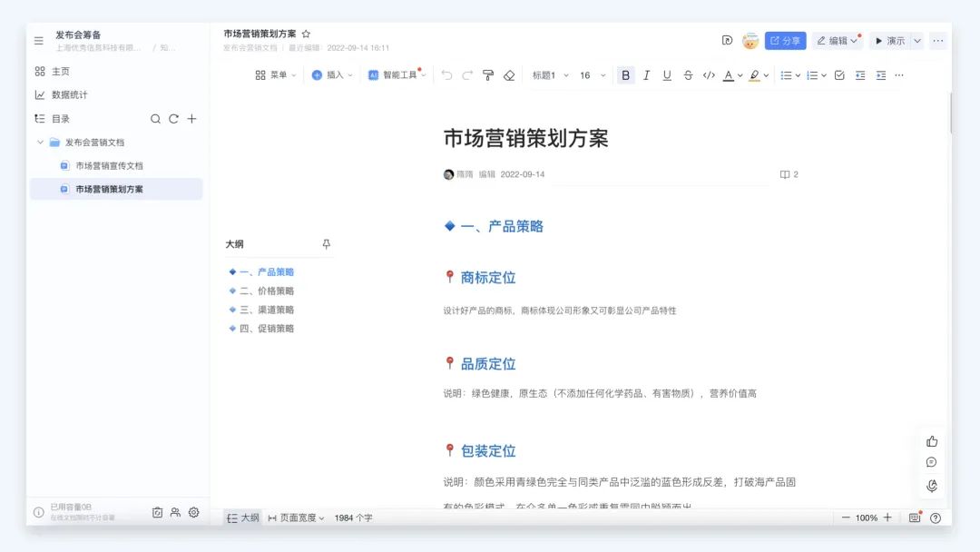Image resolution: width=980 pixels, height=552 pixels.
Task: Open 市场营销宣传文档 in directory tree
Action: (x=109, y=166)
